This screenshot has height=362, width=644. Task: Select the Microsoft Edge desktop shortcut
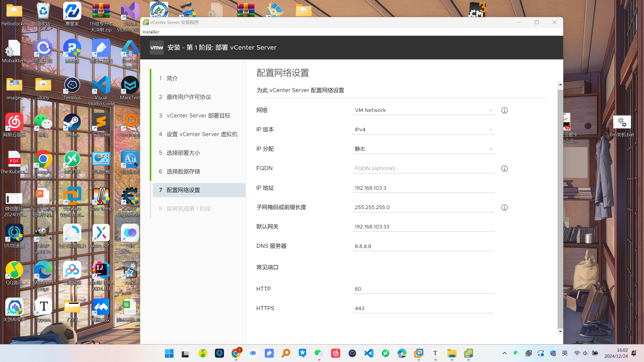[43, 276]
